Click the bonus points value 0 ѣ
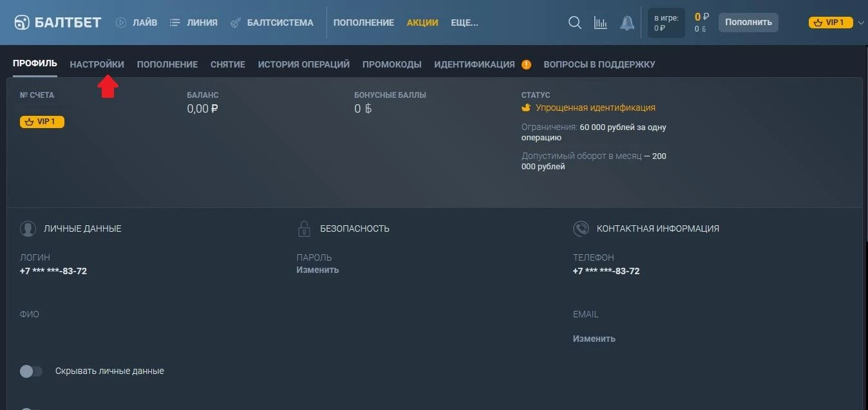Viewport: 868px width, 410px height. pyautogui.click(x=363, y=109)
